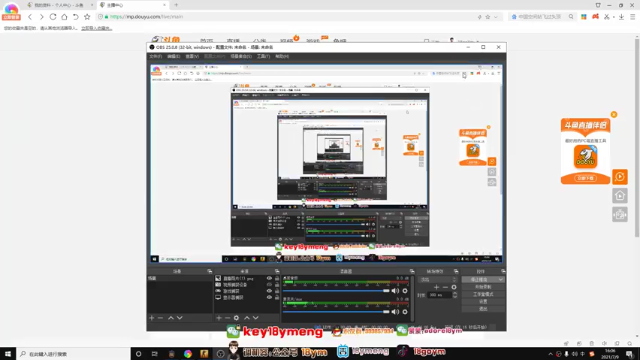Viewport: 640px width, 360px height.
Task: Add a new scene with the plus icon in Scenes panel
Action: (x=152, y=318)
